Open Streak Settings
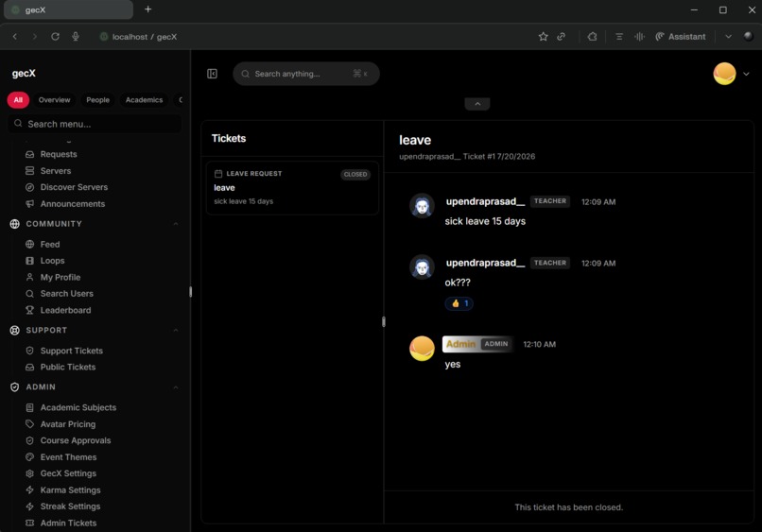 [x=70, y=506]
